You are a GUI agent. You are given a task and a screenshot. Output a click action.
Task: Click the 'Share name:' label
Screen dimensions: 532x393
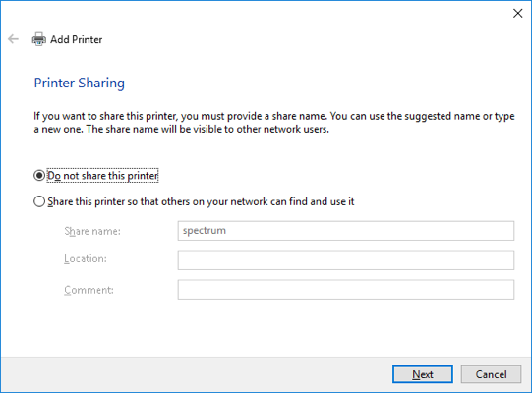[x=92, y=231]
